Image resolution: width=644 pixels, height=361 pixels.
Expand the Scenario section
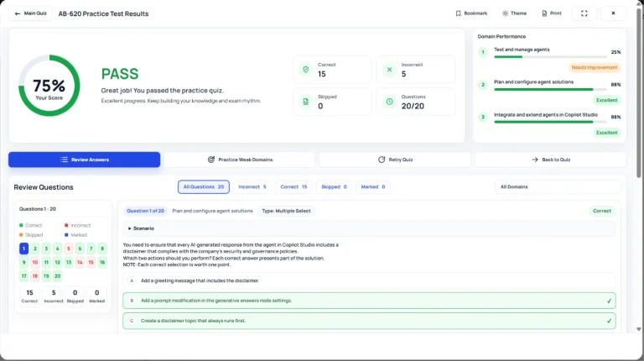click(369, 228)
